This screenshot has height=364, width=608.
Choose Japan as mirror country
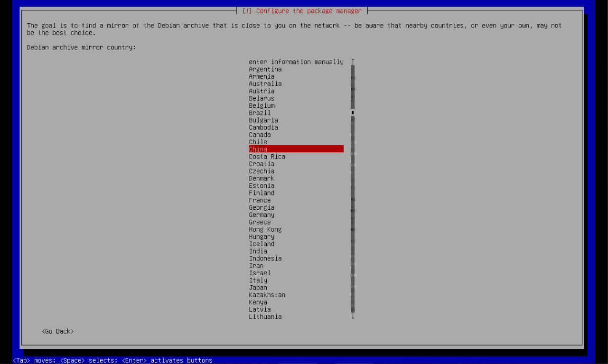point(258,288)
